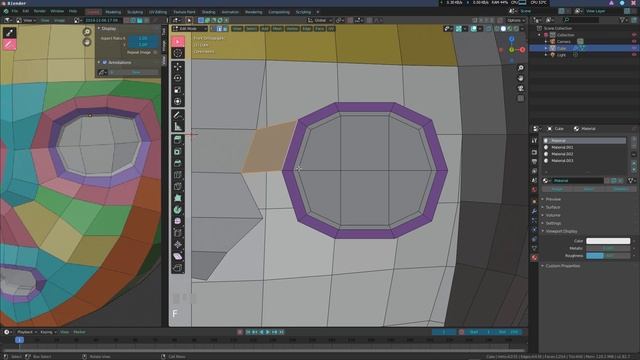Click the 3D viewport pan hand gizmo

(520, 78)
